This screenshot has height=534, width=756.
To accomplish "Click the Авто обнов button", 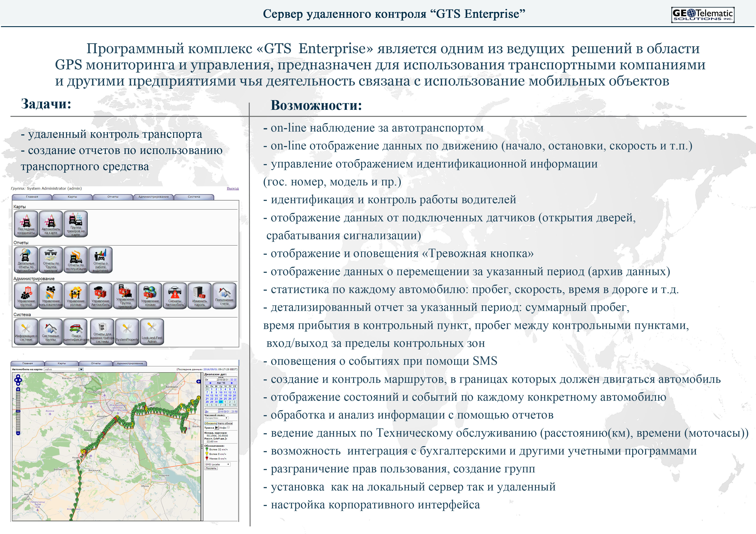I will click(225, 424).
